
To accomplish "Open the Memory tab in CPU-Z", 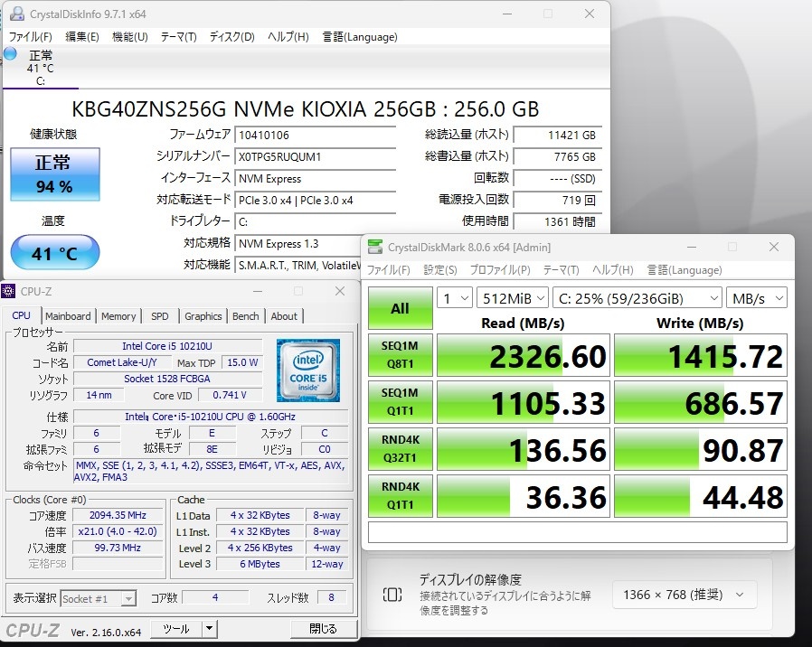I will (118, 316).
